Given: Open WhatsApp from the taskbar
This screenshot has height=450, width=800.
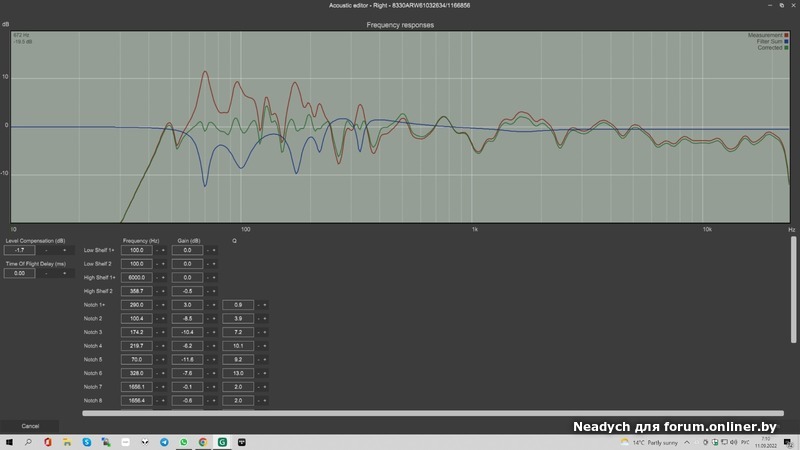Looking at the screenshot, I should pyautogui.click(x=184, y=442).
